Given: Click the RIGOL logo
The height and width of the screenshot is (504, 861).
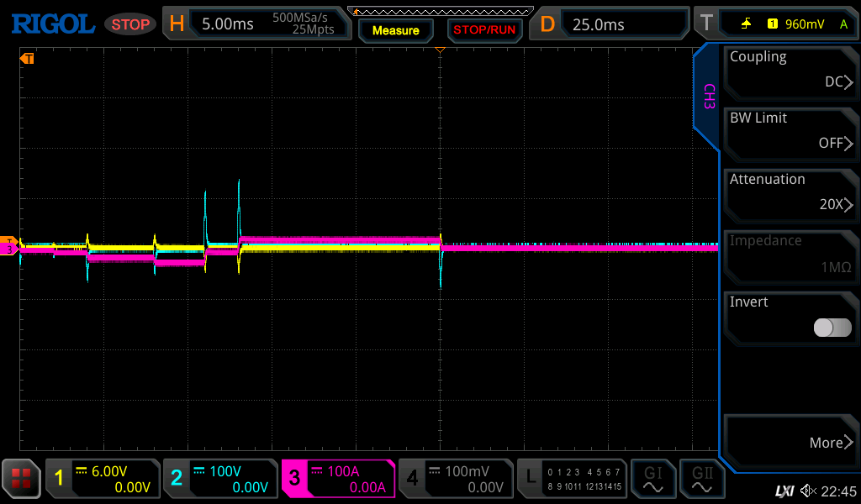Looking at the screenshot, I should (x=52, y=24).
